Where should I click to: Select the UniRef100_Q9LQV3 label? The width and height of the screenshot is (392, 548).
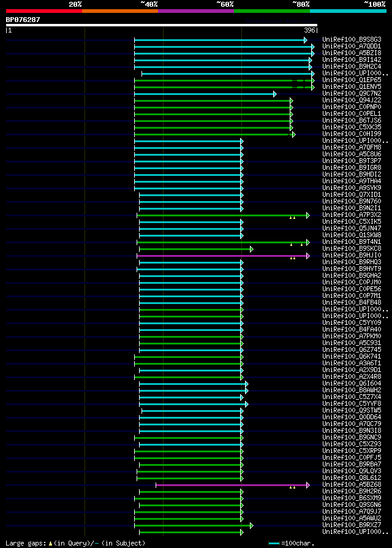(352, 471)
